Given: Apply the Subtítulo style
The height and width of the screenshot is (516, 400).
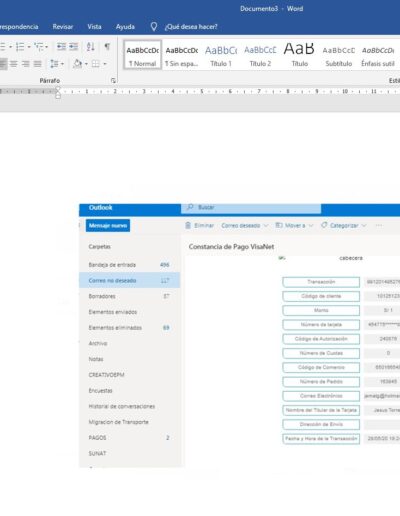Looking at the screenshot, I should (339, 55).
